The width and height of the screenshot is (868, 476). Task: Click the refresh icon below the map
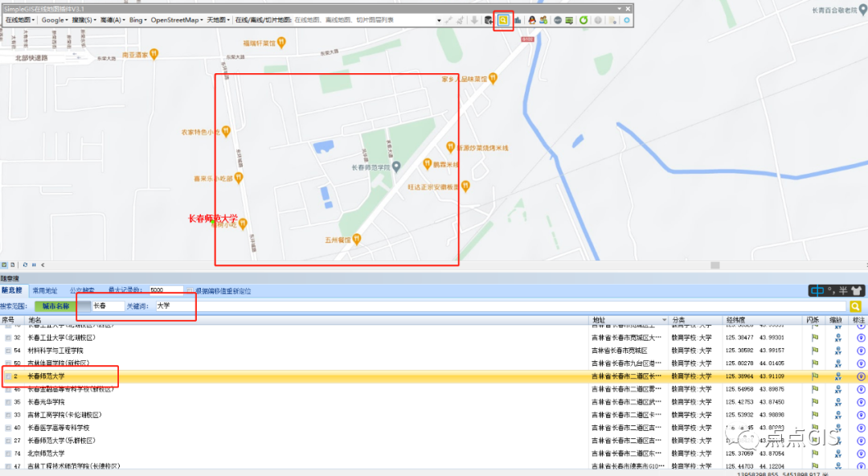pos(25,265)
